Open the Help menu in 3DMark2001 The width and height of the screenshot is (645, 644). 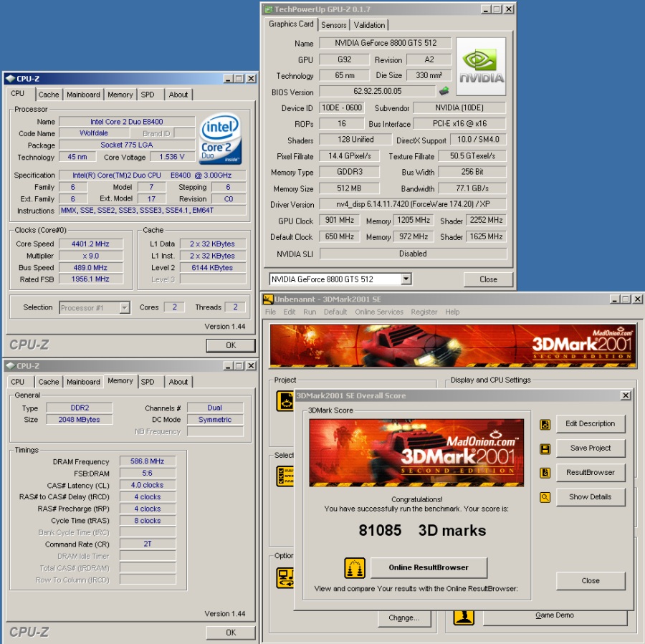(452, 312)
